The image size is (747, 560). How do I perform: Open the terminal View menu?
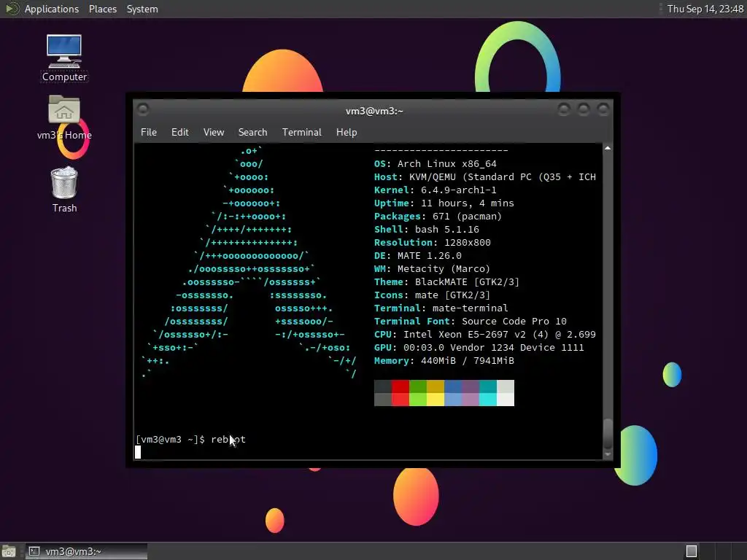[x=214, y=133]
